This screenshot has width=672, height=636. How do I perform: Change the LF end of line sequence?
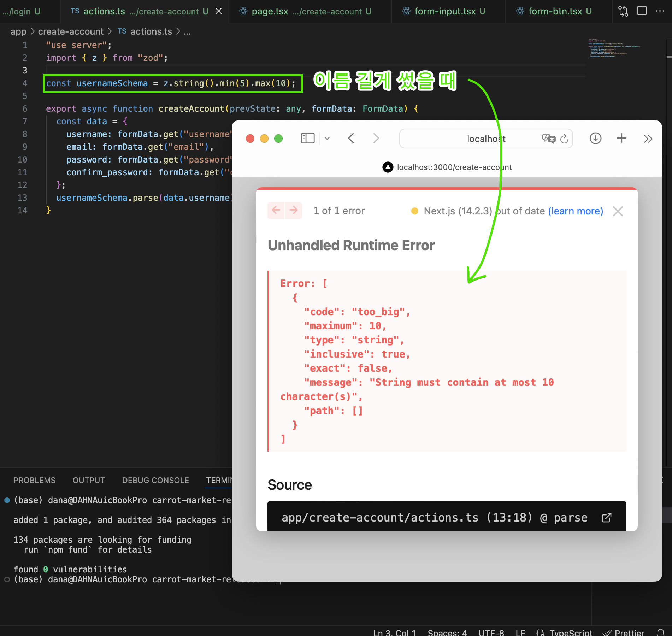click(x=520, y=632)
